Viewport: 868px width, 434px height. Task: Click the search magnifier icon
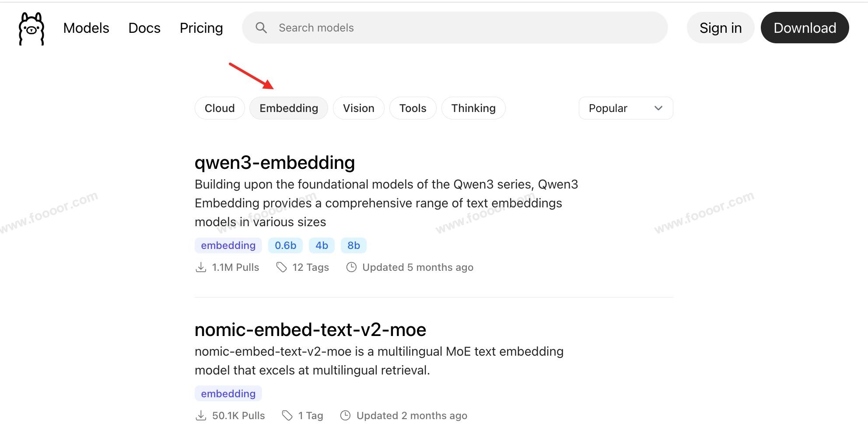tap(261, 28)
